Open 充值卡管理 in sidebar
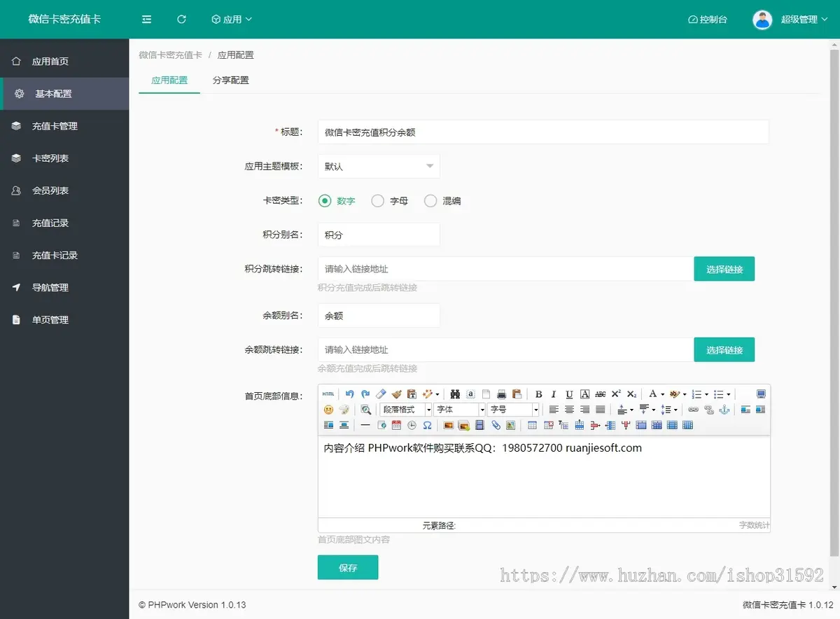 pyautogui.click(x=64, y=126)
